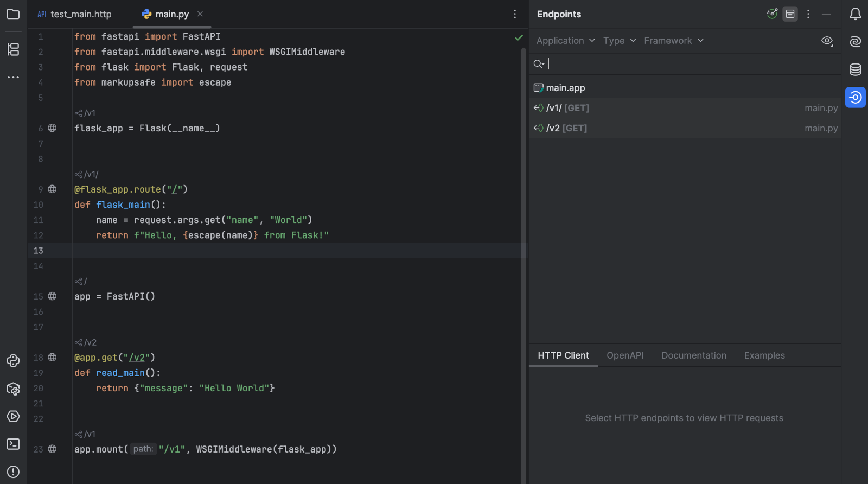Viewport: 868px width, 484px height.
Task: Switch to the OpenAPI tab
Action: 625,355
